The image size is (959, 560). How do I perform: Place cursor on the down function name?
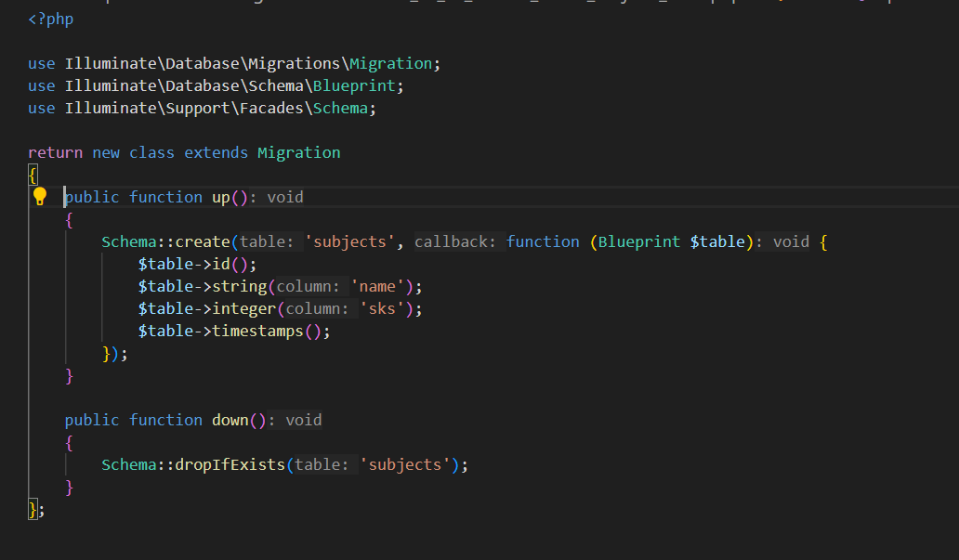[x=230, y=420]
